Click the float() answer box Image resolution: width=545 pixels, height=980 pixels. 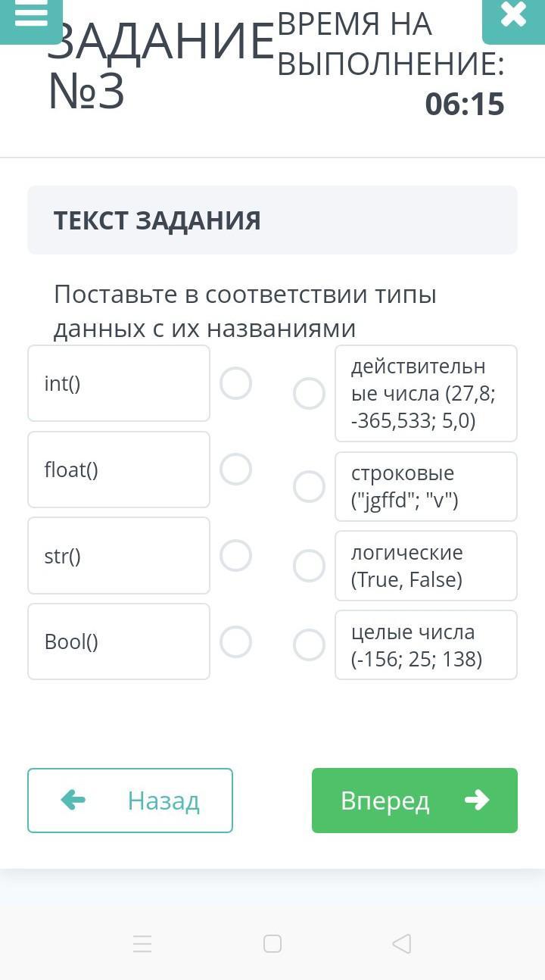point(119,470)
